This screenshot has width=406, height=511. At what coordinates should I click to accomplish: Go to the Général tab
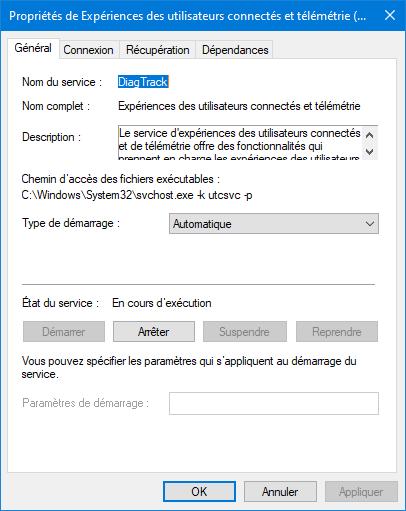point(33,48)
